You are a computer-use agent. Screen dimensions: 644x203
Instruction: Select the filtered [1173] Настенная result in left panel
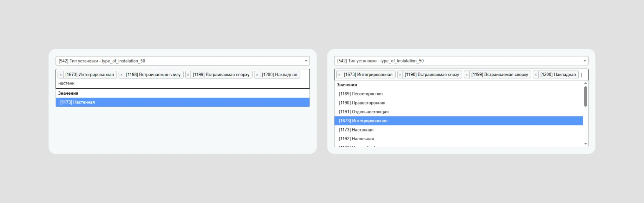(x=182, y=102)
